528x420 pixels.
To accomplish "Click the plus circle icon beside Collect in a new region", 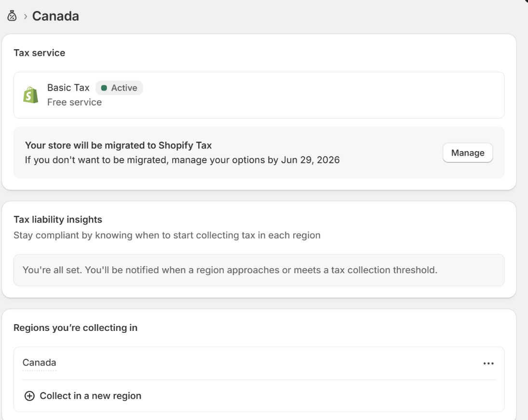I will (29, 396).
